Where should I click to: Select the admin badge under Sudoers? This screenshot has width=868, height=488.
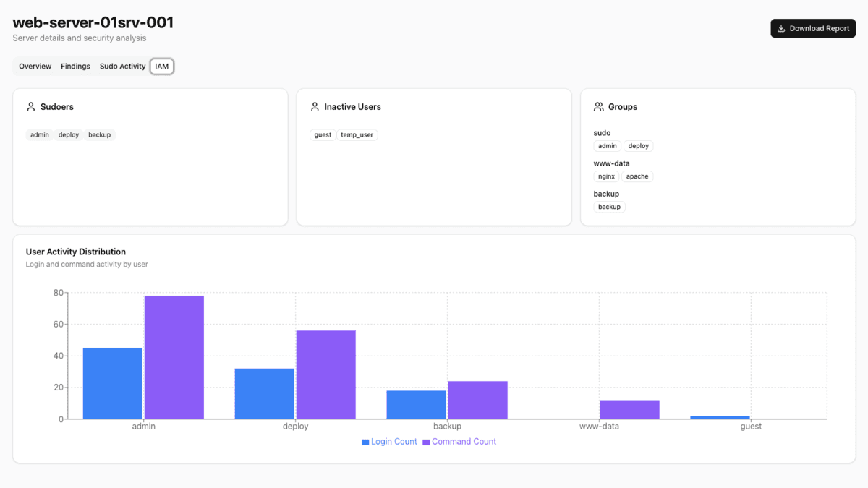coord(39,134)
